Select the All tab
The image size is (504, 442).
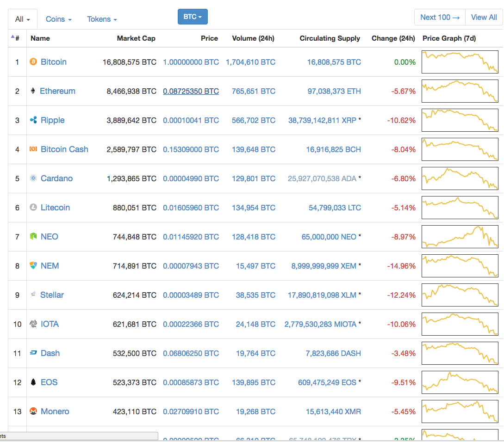[x=23, y=19]
